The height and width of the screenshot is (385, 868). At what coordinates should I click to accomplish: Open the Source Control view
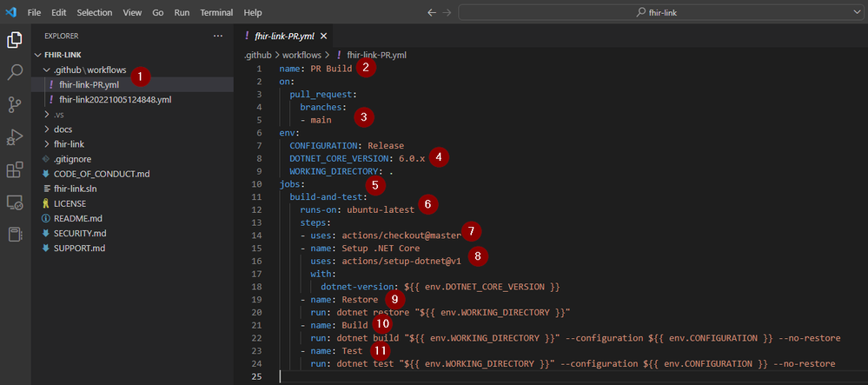pyautogui.click(x=15, y=104)
